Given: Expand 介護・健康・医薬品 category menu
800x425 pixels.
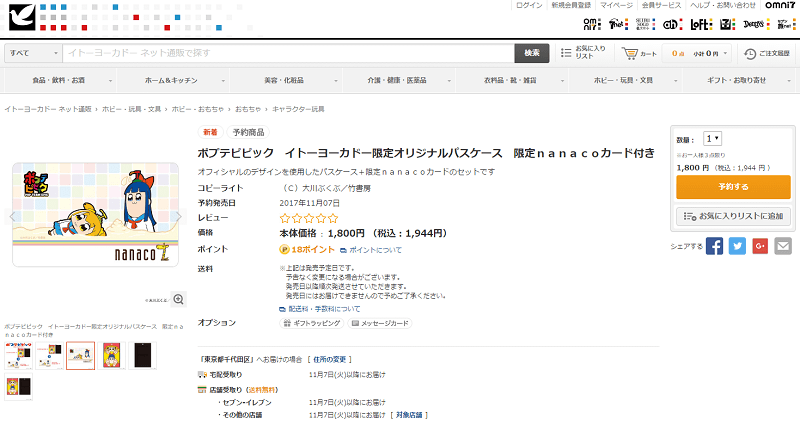Looking at the screenshot, I should point(399,80).
